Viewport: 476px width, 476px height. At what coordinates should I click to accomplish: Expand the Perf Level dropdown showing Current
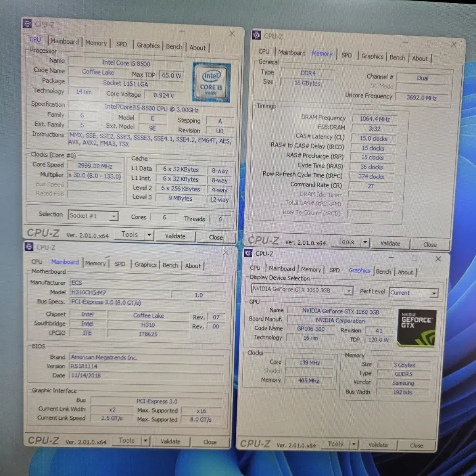(x=435, y=292)
